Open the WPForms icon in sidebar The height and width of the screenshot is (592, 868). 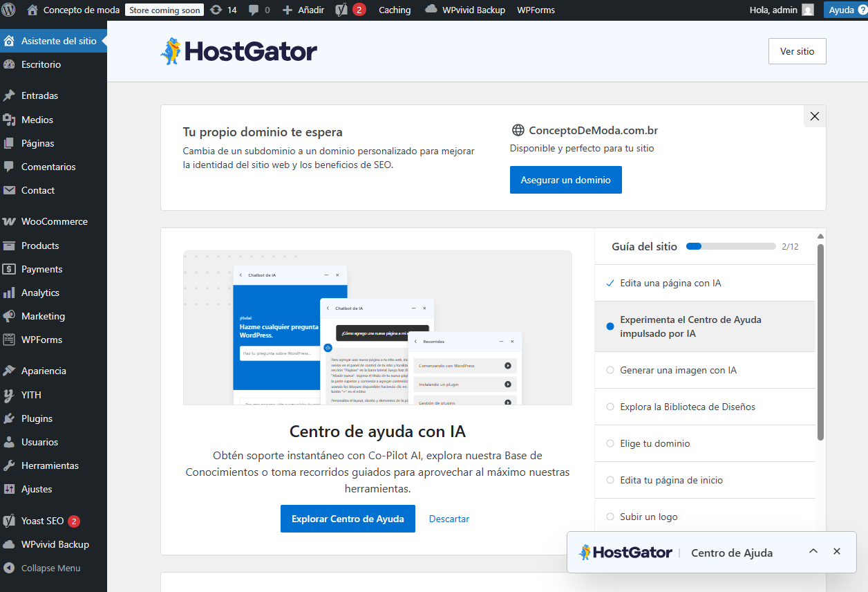pos(9,340)
